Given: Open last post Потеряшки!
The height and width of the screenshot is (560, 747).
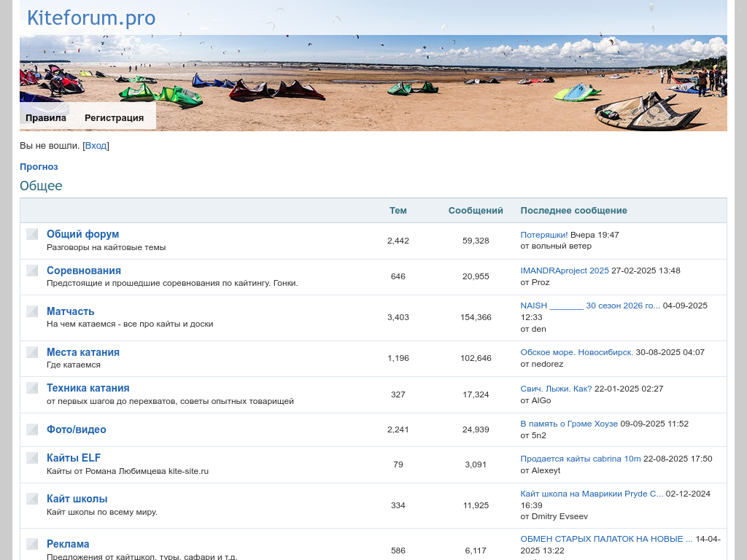Looking at the screenshot, I should [543, 235].
